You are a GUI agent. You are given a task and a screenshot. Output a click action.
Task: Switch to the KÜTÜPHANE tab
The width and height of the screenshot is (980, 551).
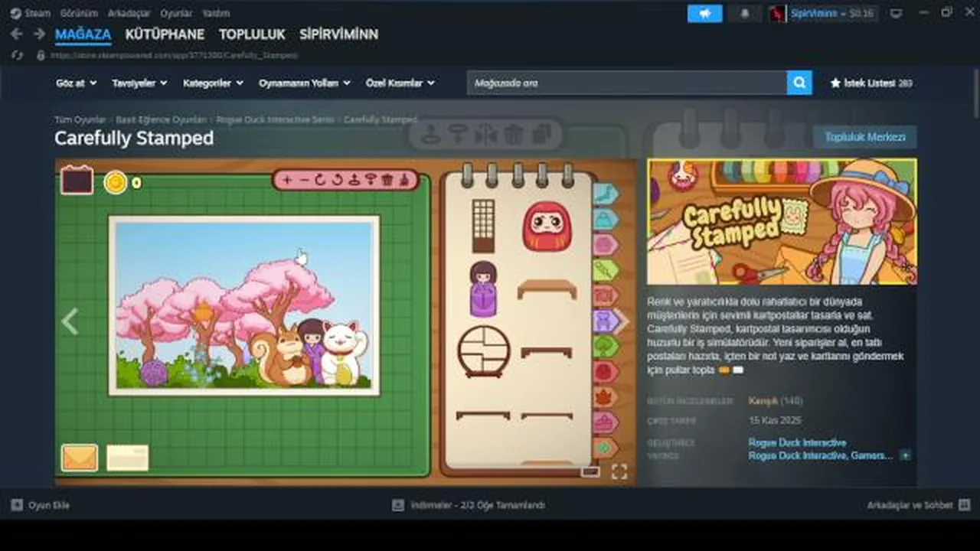[x=165, y=34]
